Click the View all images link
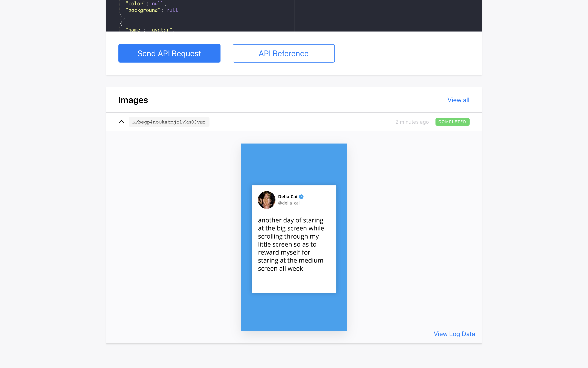Screen dimensions: 588x368 [x=458, y=100]
